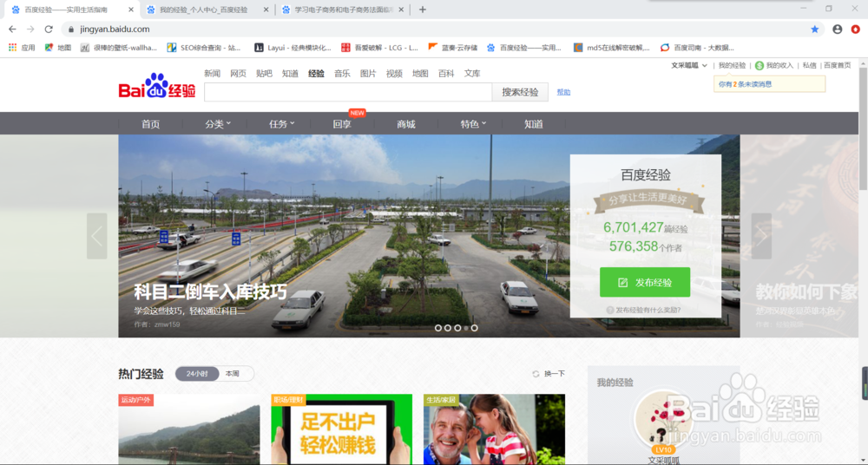The height and width of the screenshot is (465, 868).
Task: Go to 百度首页 link
Action: point(837,65)
